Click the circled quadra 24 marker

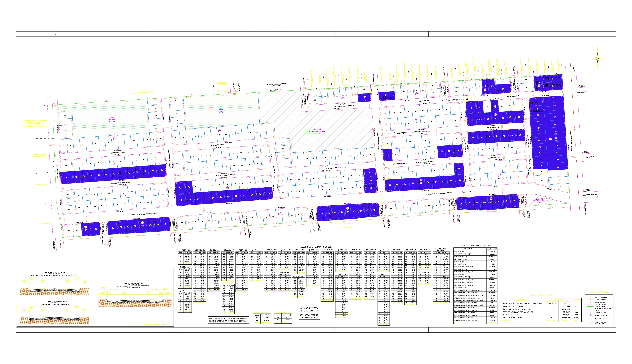pos(124,194)
